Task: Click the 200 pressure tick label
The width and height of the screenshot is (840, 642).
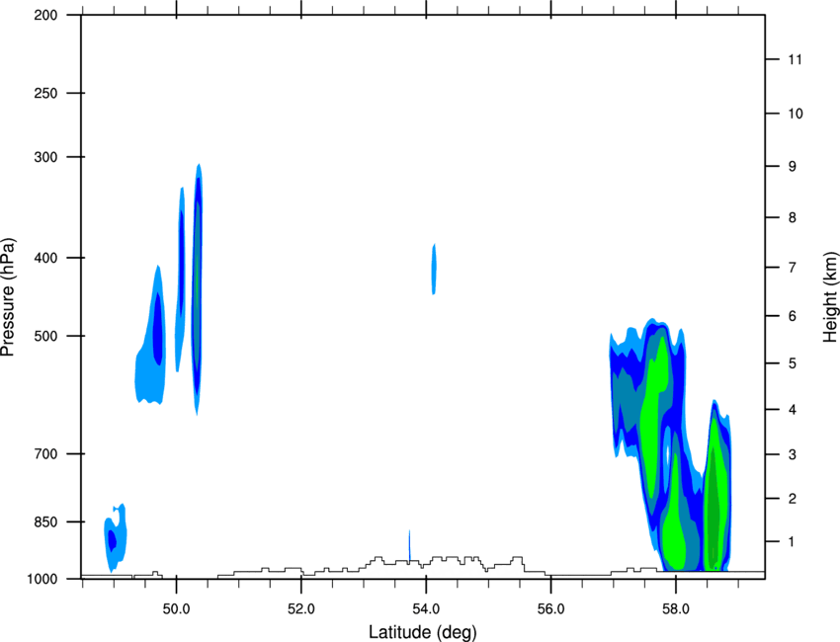Action: pyautogui.click(x=46, y=16)
